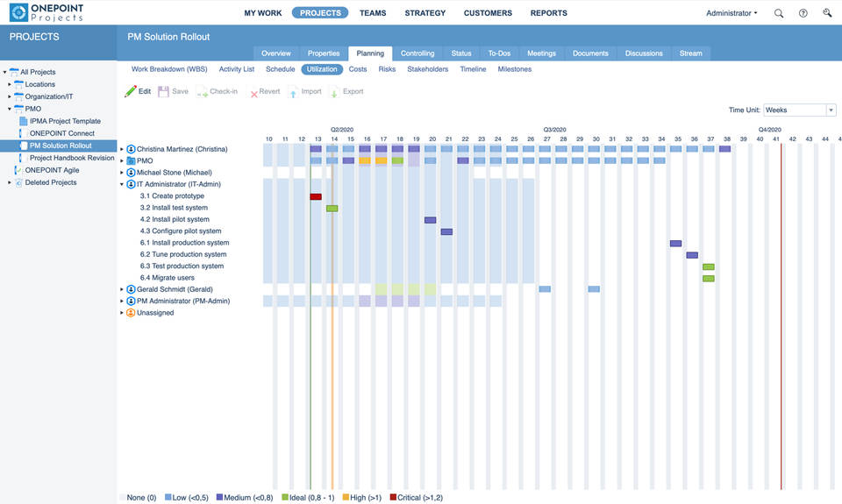842x504 pixels.
Task: Open the REPORTS main menu
Action: [x=548, y=13]
